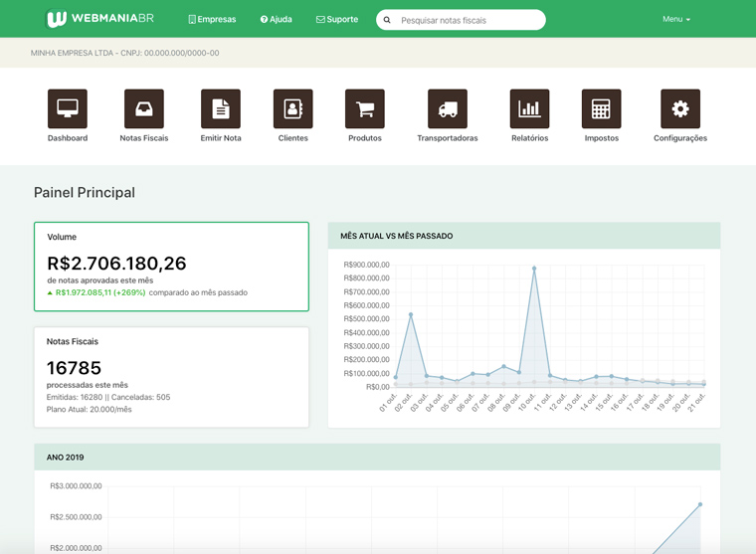The image size is (756, 554).
Task: Expand the Menu dropdown
Action: (675, 20)
